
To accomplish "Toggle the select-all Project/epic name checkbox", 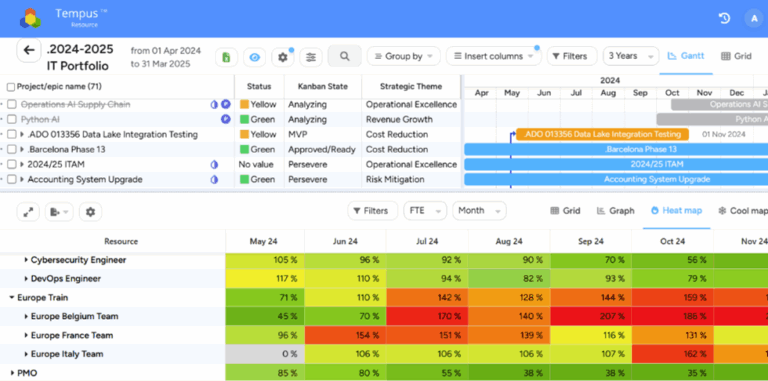I will tap(11, 87).
